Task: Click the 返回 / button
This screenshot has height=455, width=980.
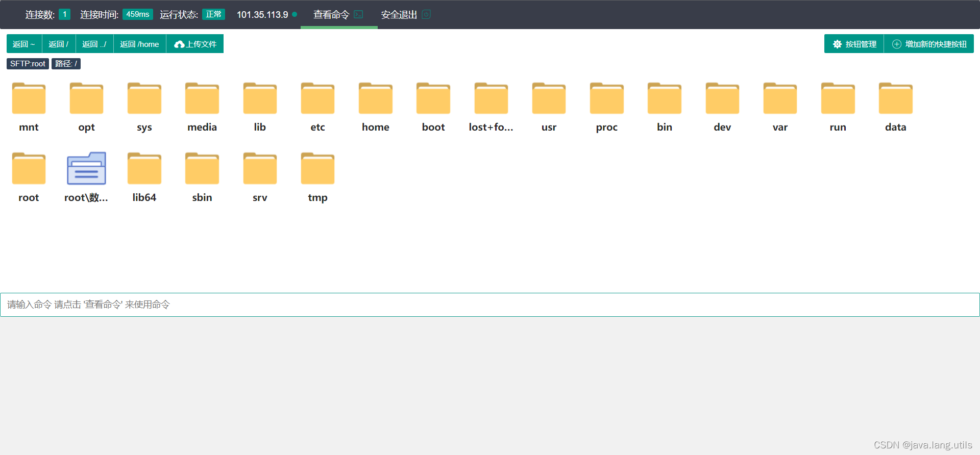Action: pyautogui.click(x=59, y=44)
